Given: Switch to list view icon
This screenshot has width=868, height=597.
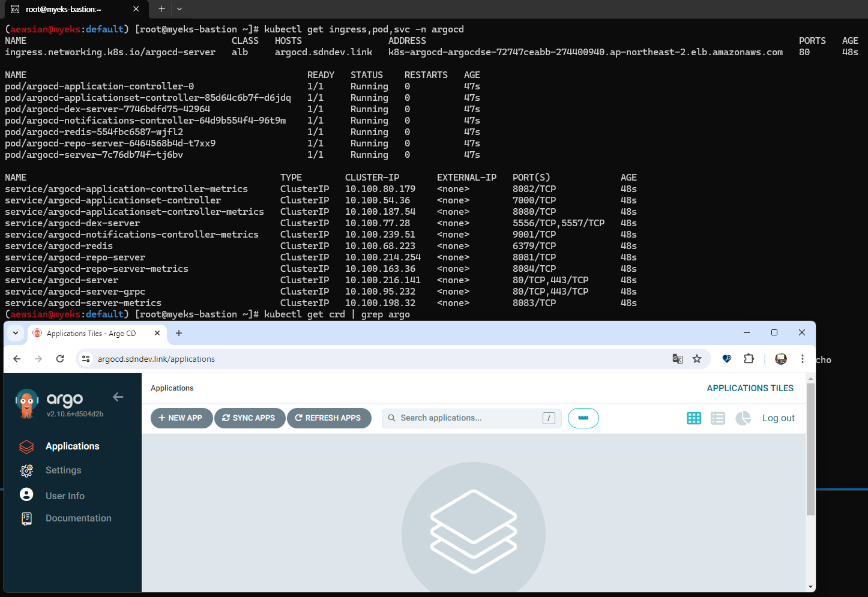Looking at the screenshot, I should coord(718,418).
